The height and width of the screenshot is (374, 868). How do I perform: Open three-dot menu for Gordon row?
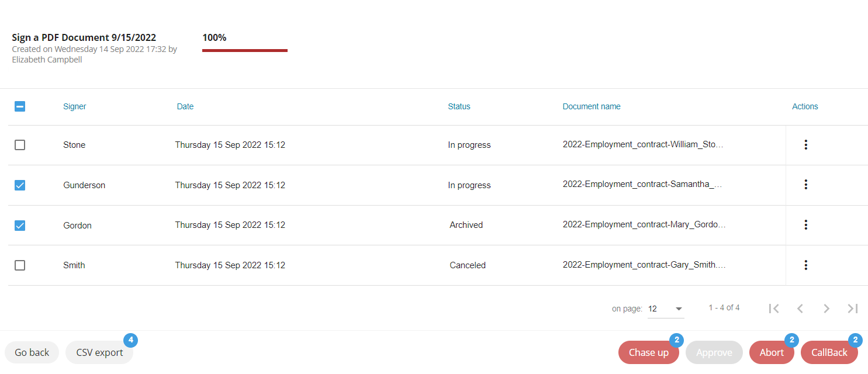click(805, 225)
